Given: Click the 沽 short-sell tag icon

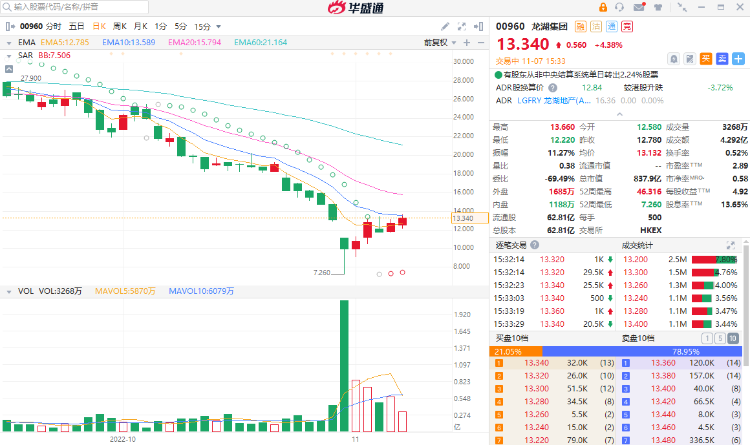Looking at the screenshot, I should [596, 26].
